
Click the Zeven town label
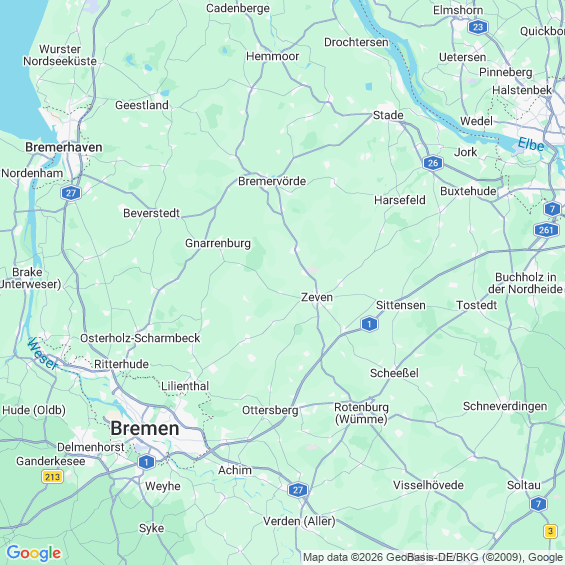(317, 297)
